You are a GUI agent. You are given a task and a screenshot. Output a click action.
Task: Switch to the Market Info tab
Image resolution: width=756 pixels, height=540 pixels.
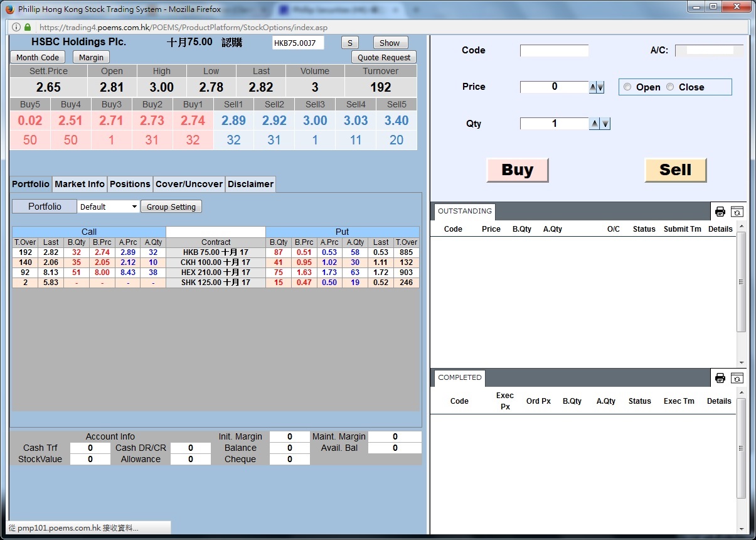point(80,184)
